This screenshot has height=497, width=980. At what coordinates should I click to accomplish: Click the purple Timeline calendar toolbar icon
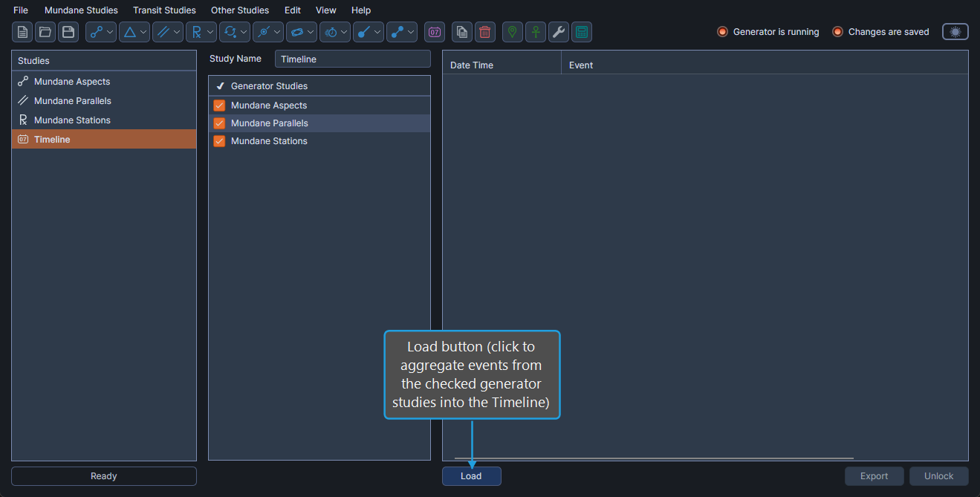435,32
